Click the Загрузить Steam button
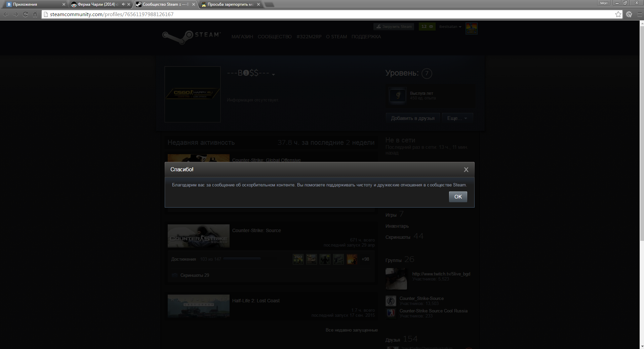The height and width of the screenshot is (349, 644). coord(394,27)
